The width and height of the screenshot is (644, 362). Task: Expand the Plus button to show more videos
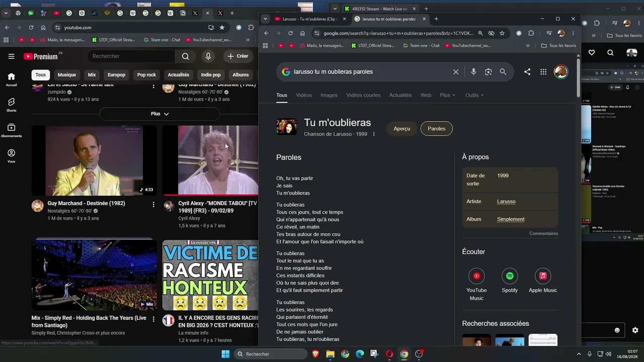(x=159, y=114)
